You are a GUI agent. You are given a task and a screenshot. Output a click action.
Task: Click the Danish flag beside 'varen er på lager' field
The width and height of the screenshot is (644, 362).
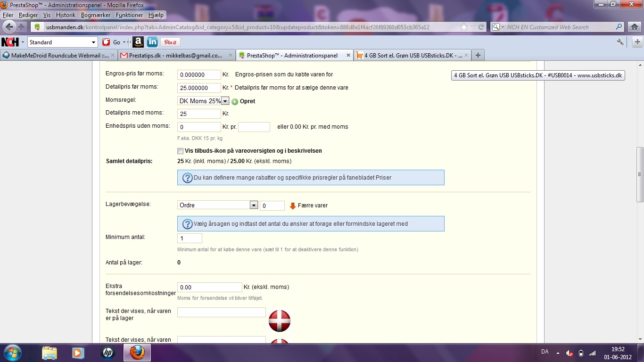click(280, 321)
